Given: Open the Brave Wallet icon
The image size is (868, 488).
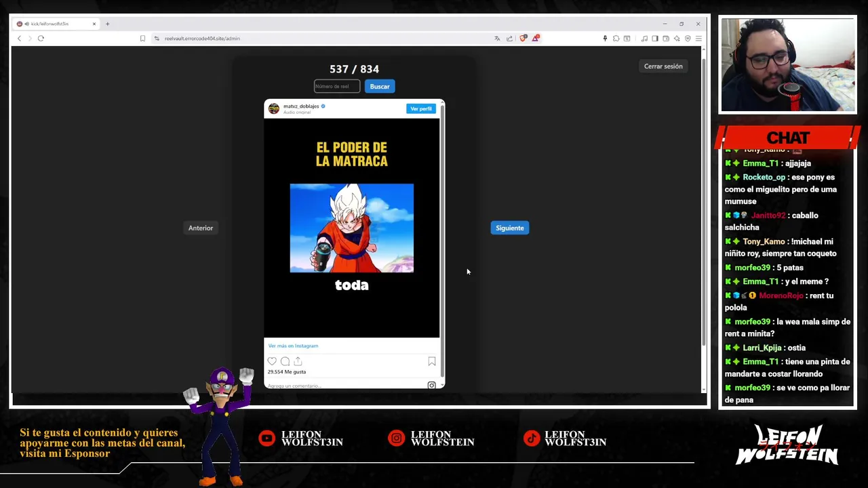Looking at the screenshot, I should tap(666, 39).
